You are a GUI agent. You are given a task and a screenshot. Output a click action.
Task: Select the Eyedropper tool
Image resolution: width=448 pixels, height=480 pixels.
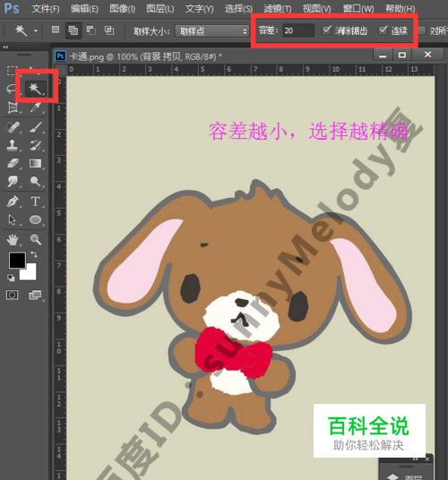(x=36, y=107)
